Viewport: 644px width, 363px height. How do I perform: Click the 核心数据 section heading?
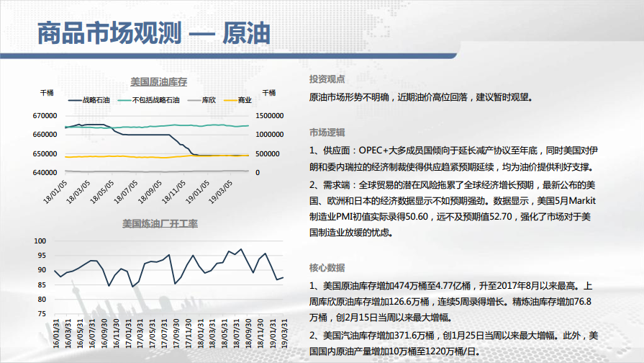point(327,266)
